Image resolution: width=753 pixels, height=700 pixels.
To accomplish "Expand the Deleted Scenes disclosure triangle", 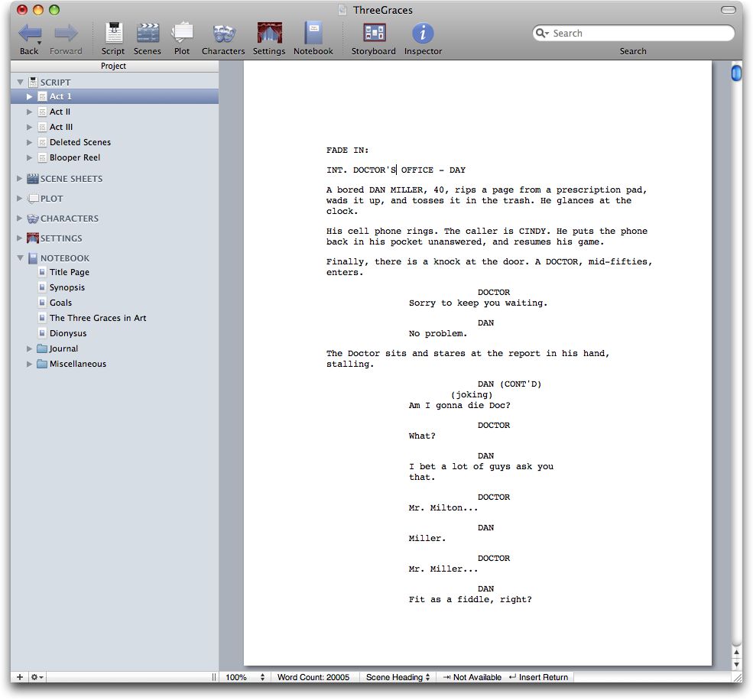I will (29, 143).
